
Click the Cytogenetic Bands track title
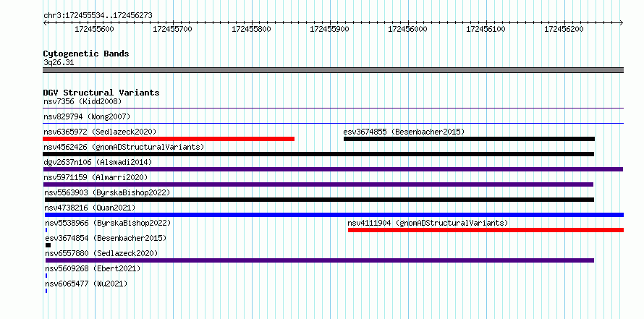86,54
